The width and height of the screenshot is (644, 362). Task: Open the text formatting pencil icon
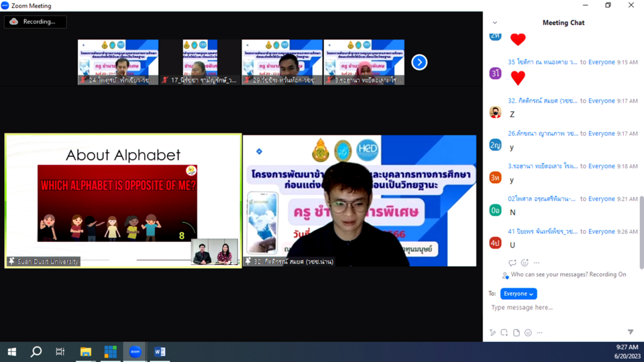pos(492,333)
